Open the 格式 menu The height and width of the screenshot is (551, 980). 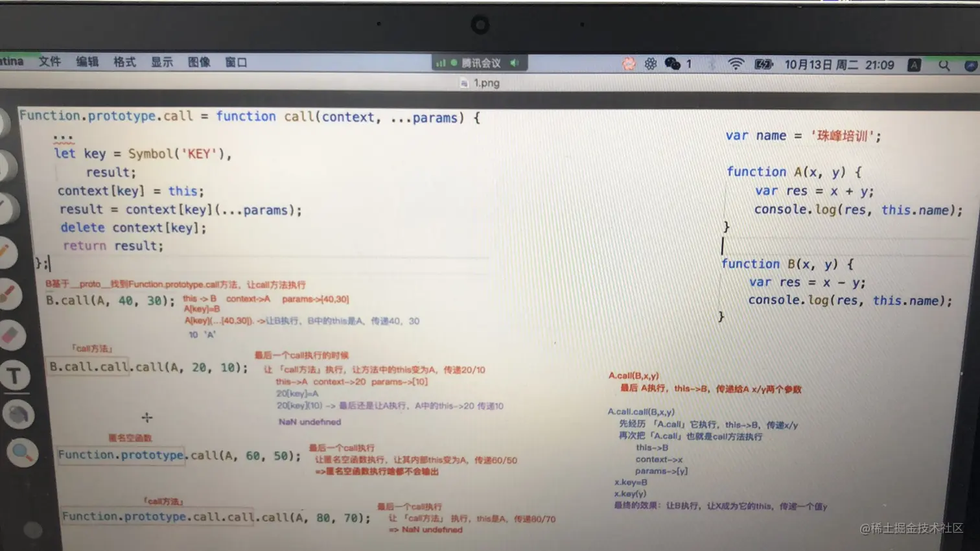pos(124,62)
